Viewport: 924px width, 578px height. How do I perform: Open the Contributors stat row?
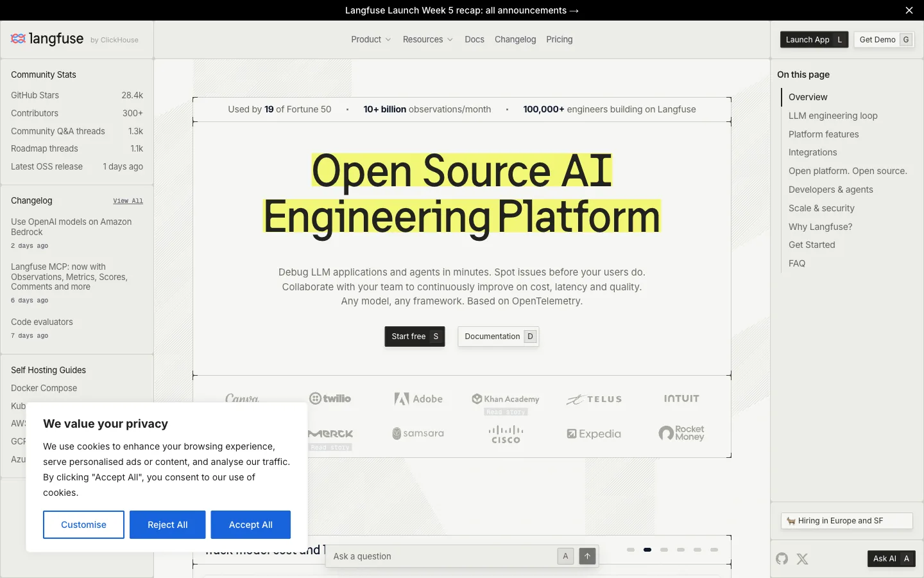click(x=77, y=113)
